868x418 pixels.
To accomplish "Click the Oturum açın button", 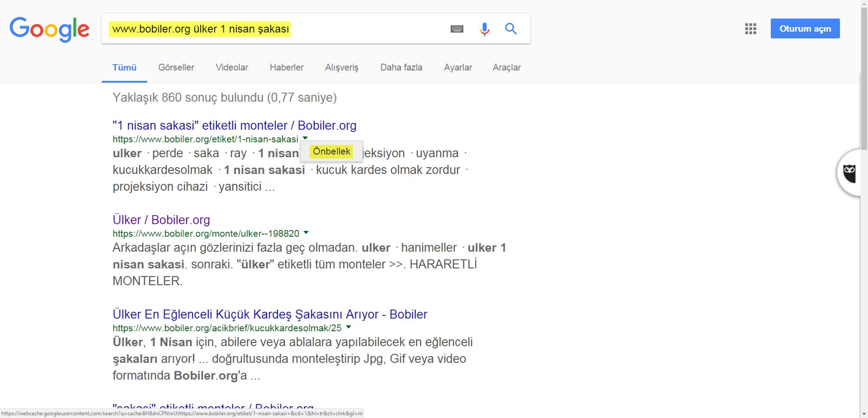I will coord(805,29).
